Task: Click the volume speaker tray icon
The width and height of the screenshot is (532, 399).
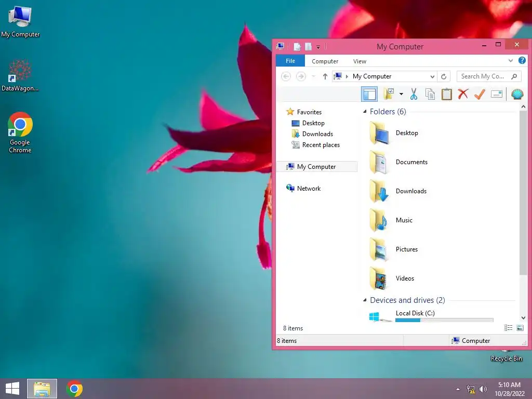Action: coord(483,389)
